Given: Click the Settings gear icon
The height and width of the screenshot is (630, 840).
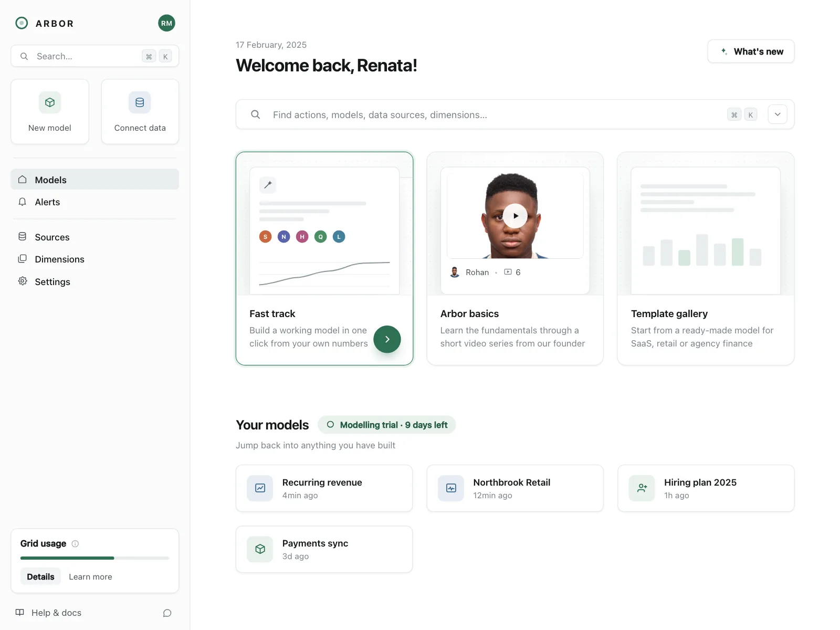Looking at the screenshot, I should (x=23, y=281).
